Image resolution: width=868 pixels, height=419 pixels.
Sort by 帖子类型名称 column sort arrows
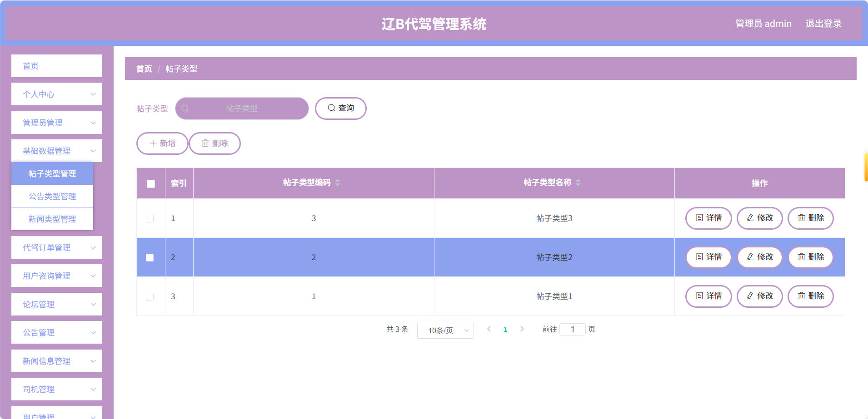(x=578, y=182)
